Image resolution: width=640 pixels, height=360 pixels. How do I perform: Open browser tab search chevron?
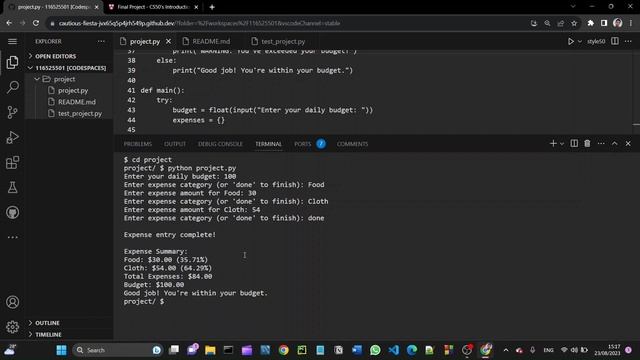click(573, 7)
